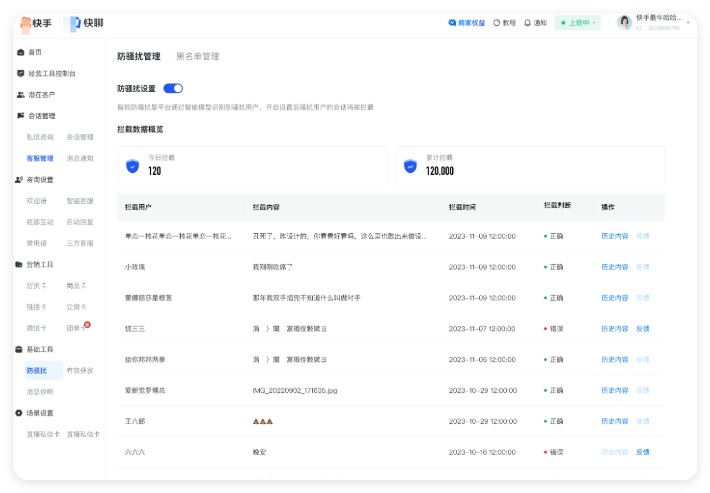Open 链接卡 in the sidebar
The image size is (710, 493).
pos(37,307)
